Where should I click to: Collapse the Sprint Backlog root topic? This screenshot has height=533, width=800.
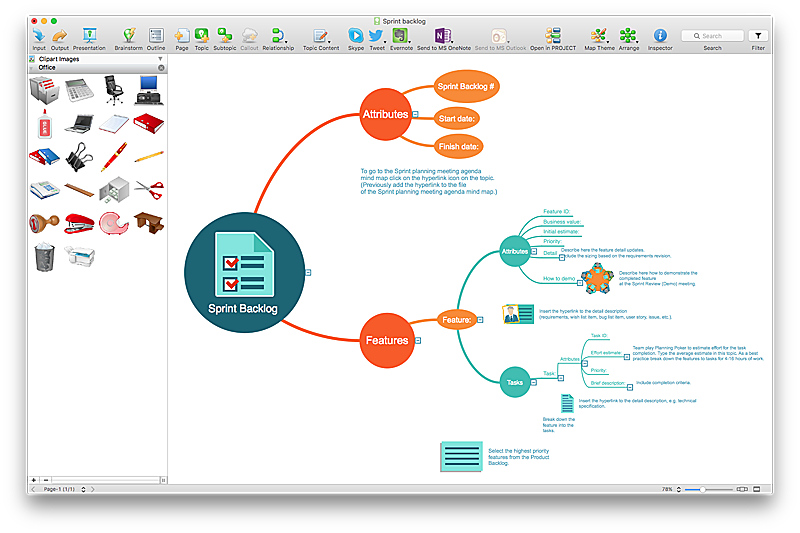309,273
